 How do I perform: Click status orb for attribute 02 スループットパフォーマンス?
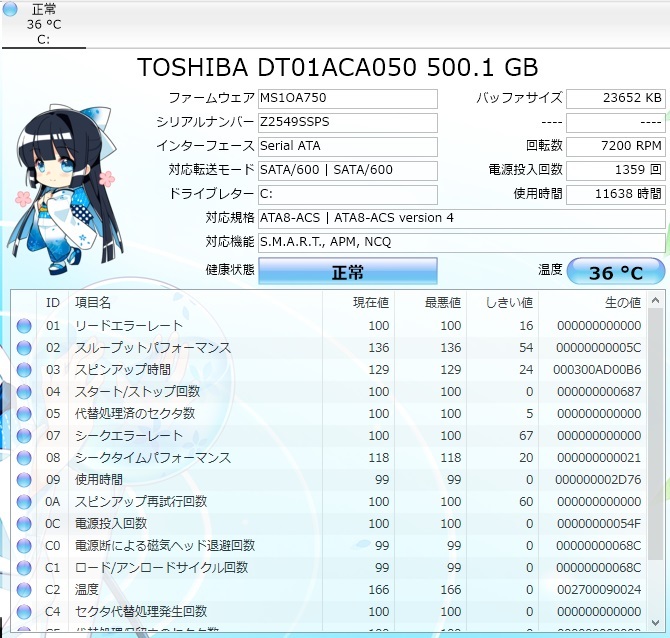[24, 348]
